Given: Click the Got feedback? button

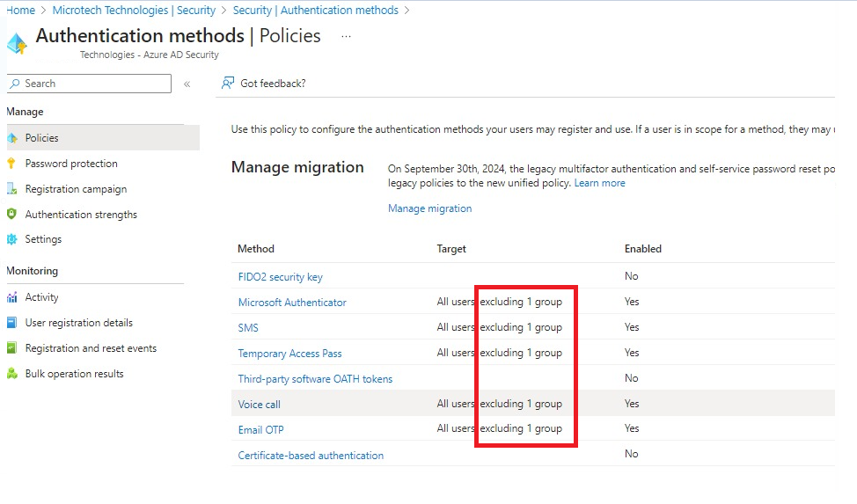Looking at the screenshot, I should click(263, 83).
